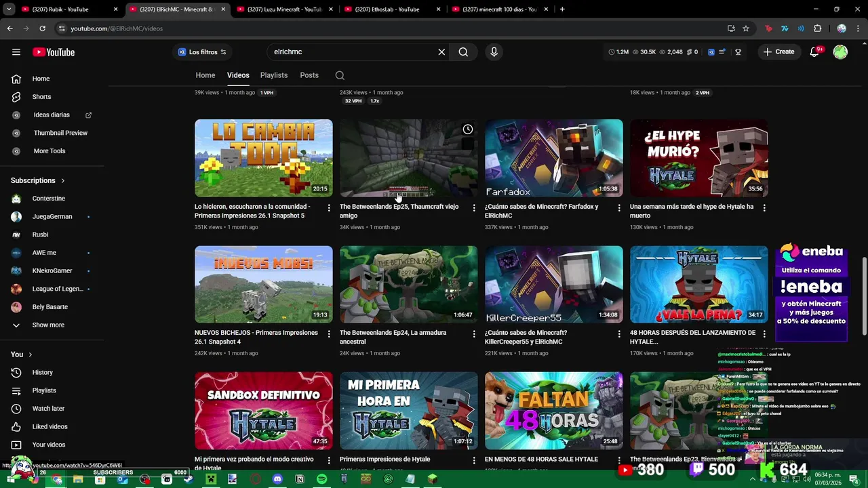Open Discord from the taskbar

pyautogui.click(x=277, y=479)
